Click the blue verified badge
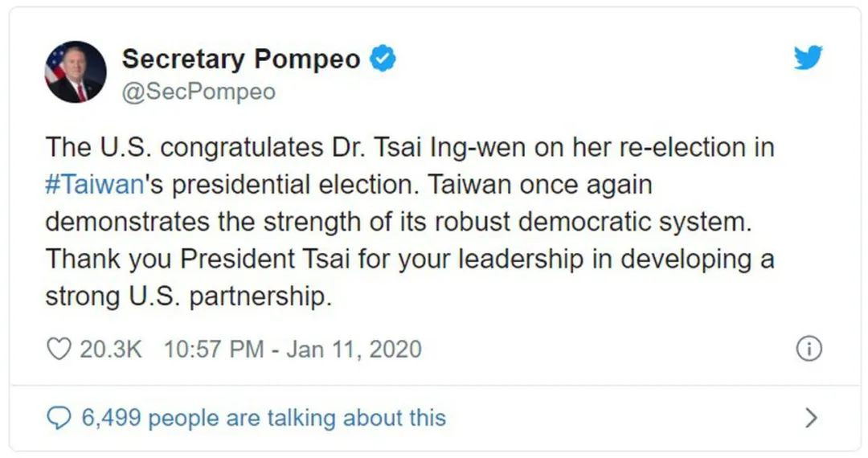 [383, 59]
